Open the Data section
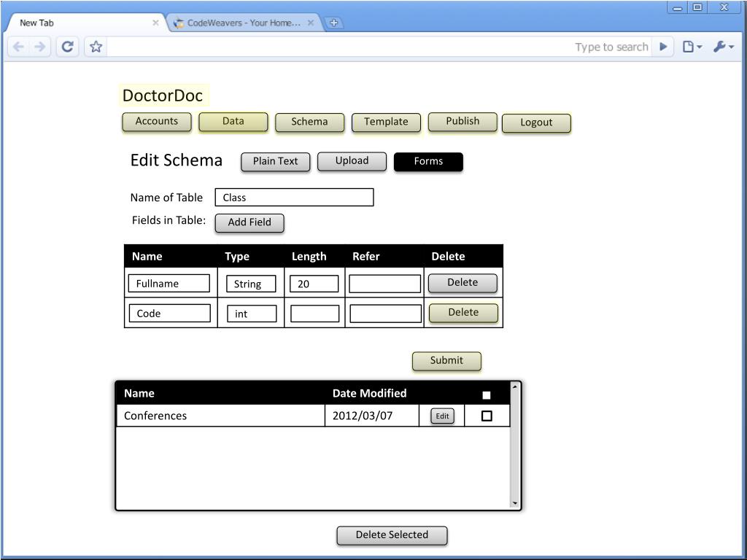747x560 pixels. tap(233, 122)
